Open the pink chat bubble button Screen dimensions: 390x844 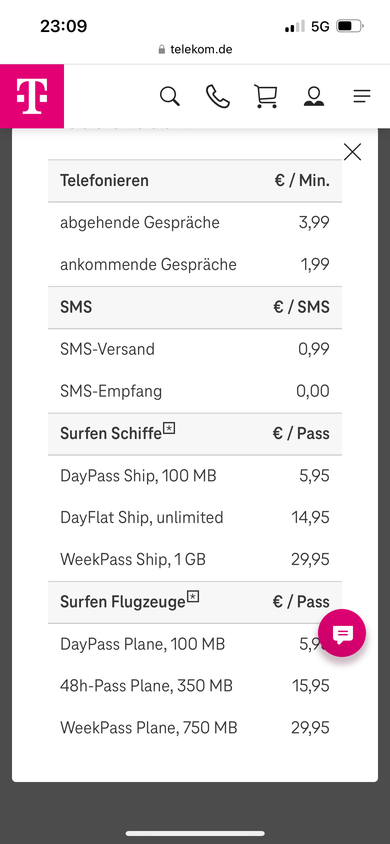[x=342, y=633]
